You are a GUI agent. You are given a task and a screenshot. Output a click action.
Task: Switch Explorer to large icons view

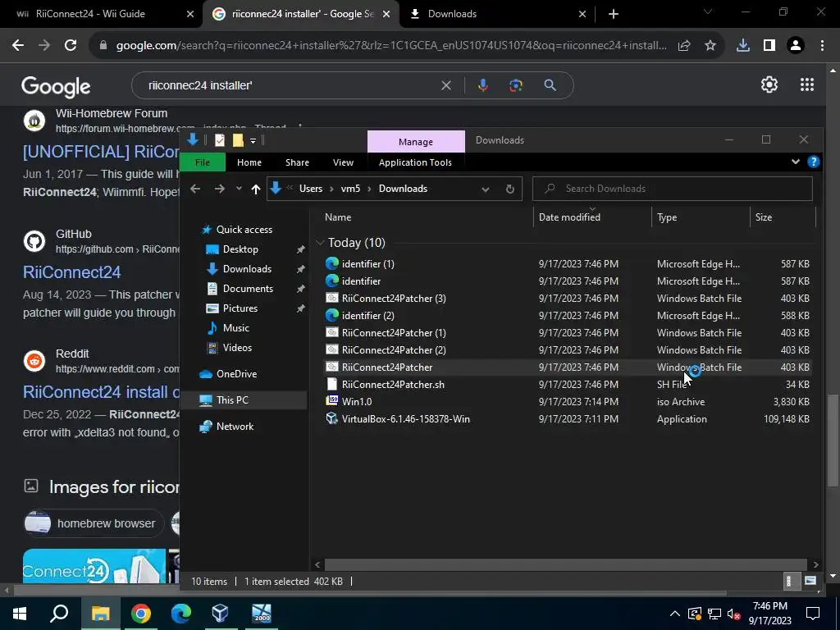pos(810,581)
